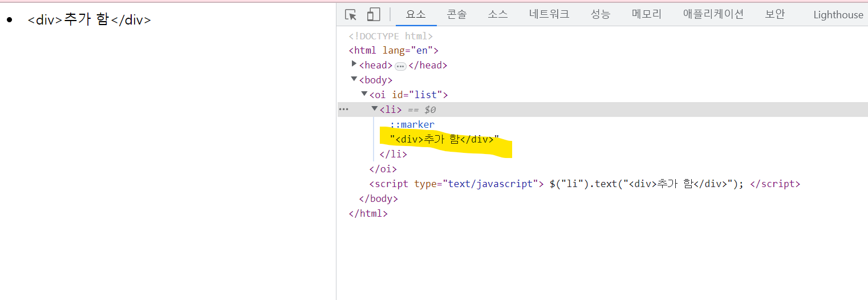Screen dimensions: 868x300
Task: Open the 보안 tab
Action: (775, 14)
